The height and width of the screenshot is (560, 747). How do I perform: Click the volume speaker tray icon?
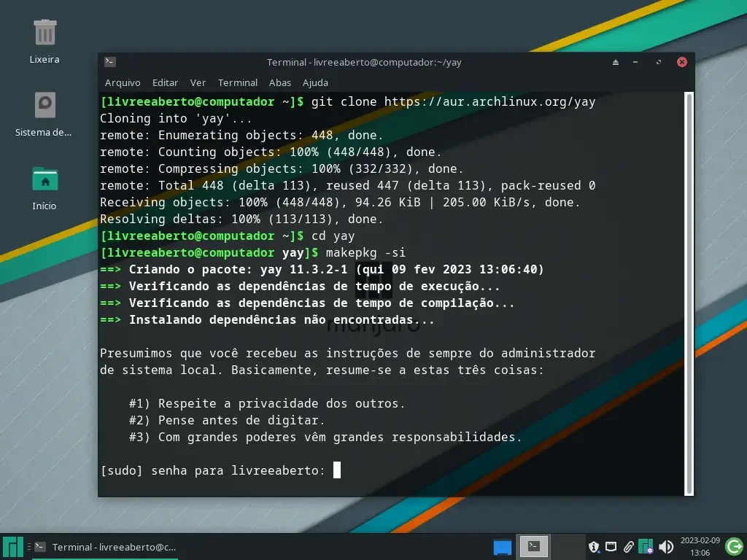pos(666,547)
